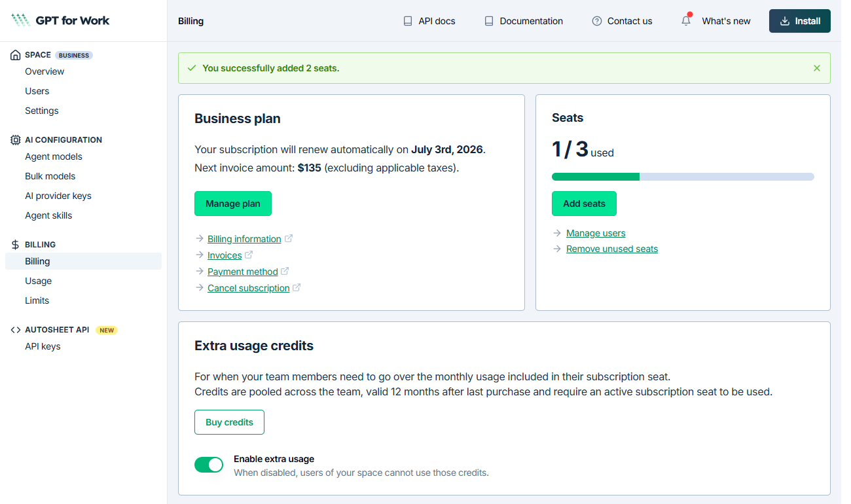
Task: Click external-link icon beside Cancel subscription
Action: tap(297, 287)
